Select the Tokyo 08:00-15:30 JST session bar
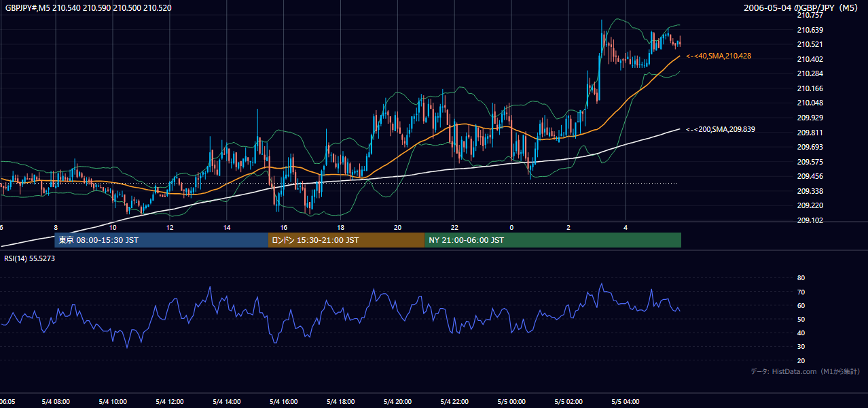 162,240
